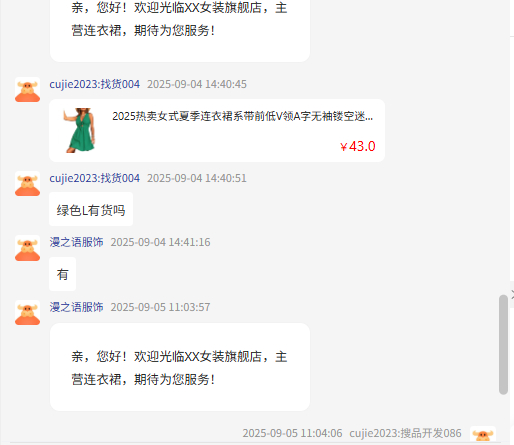Open the green dress product thumbnail

pyautogui.click(x=80, y=130)
